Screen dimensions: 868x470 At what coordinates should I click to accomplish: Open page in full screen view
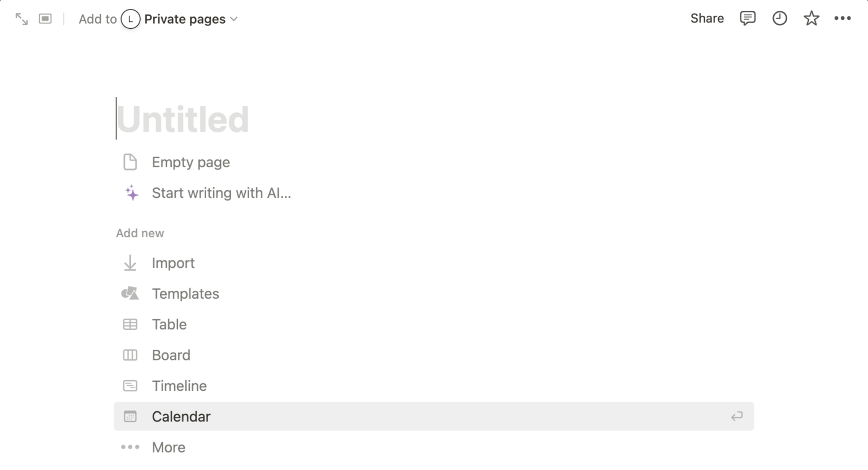coord(21,19)
